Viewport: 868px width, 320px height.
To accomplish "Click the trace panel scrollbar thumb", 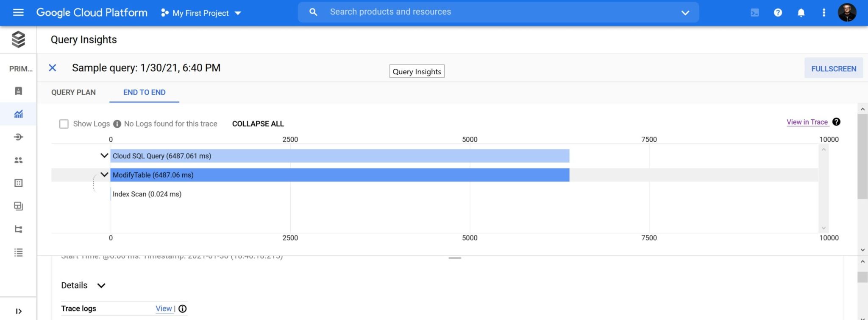I will (862, 156).
